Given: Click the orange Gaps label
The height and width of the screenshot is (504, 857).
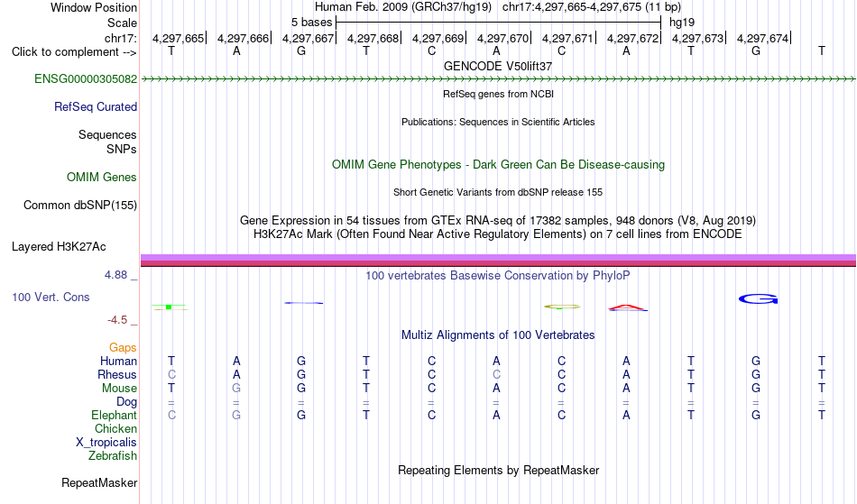Looking at the screenshot, I should pyautogui.click(x=123, y=347).
